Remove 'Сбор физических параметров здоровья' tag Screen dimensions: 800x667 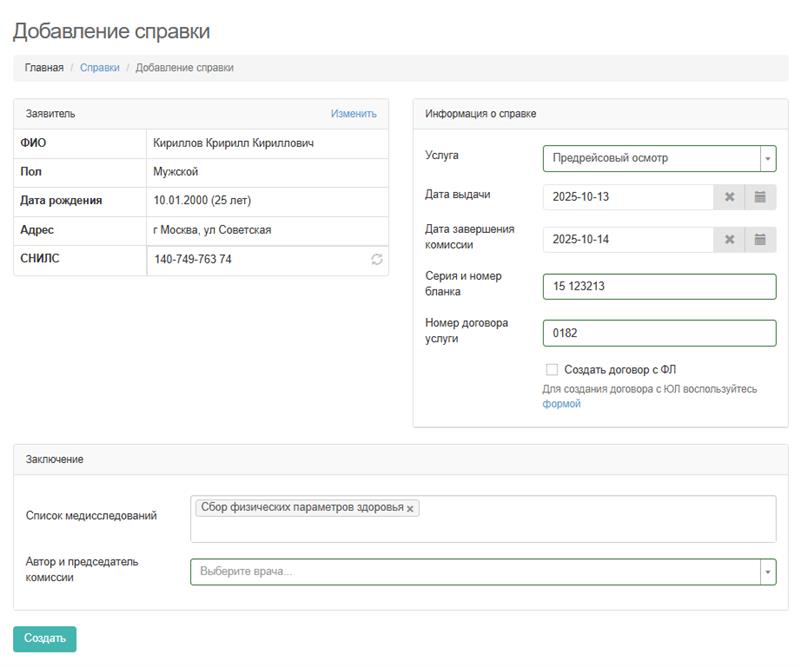click(410, 509)
